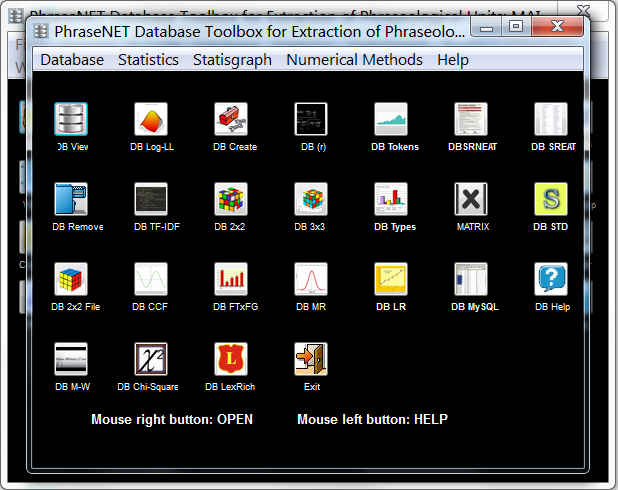Open the DB View database icon
The width and height of the screenshot is (618, 490).
(x=71, y=119)
